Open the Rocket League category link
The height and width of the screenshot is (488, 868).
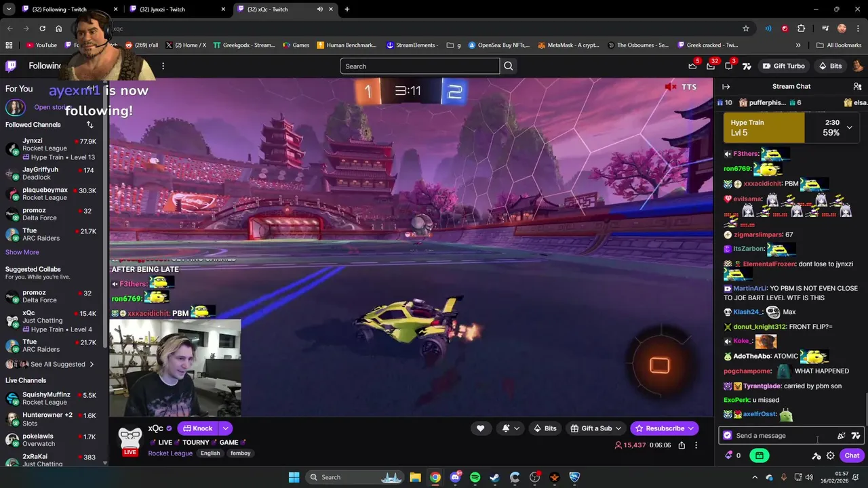tap(170, 453)
